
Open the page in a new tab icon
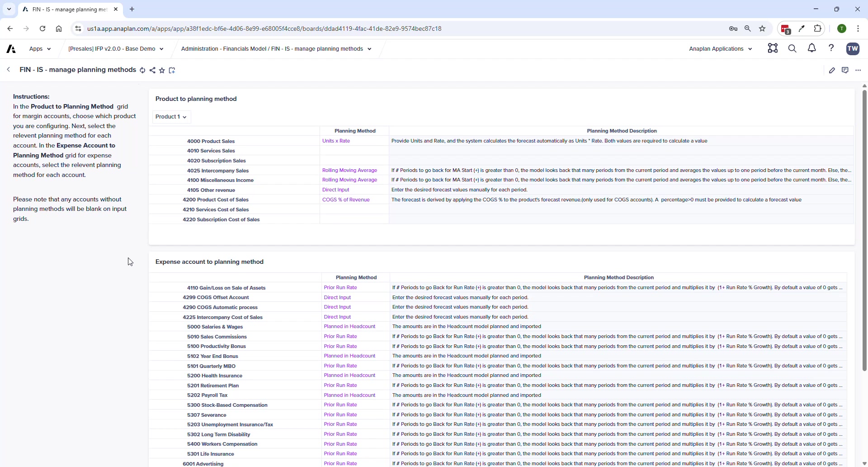tap(172, 70)
